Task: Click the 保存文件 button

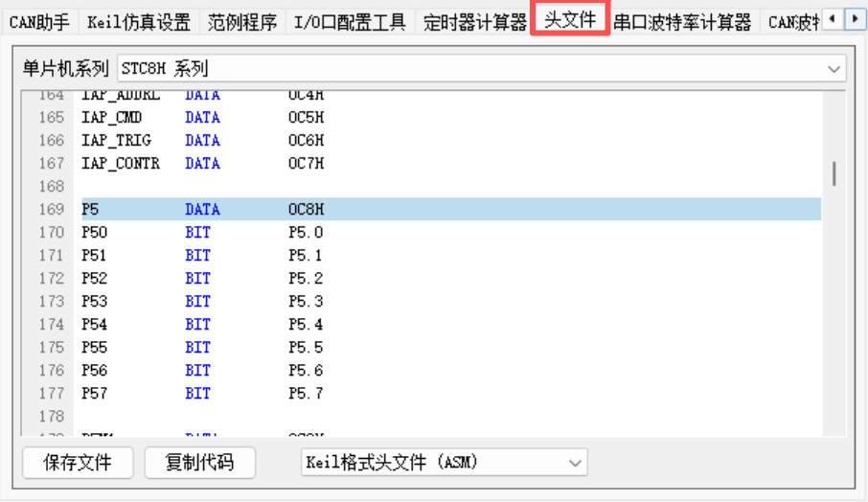Action: pyautogui.click(x=78, y=462)
